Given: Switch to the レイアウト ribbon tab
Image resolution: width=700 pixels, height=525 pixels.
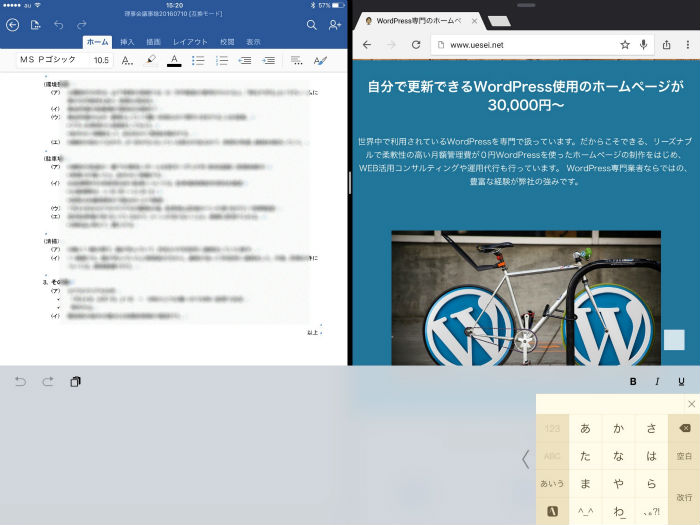Looking at the screenshot, I should pos(190,42).
